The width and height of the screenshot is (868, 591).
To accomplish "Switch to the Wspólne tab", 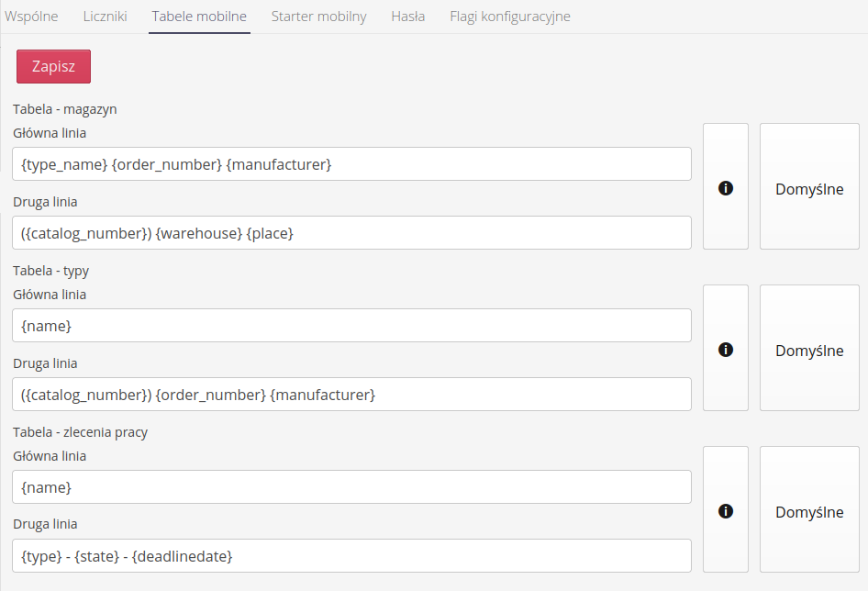I will tap(31, 17).
